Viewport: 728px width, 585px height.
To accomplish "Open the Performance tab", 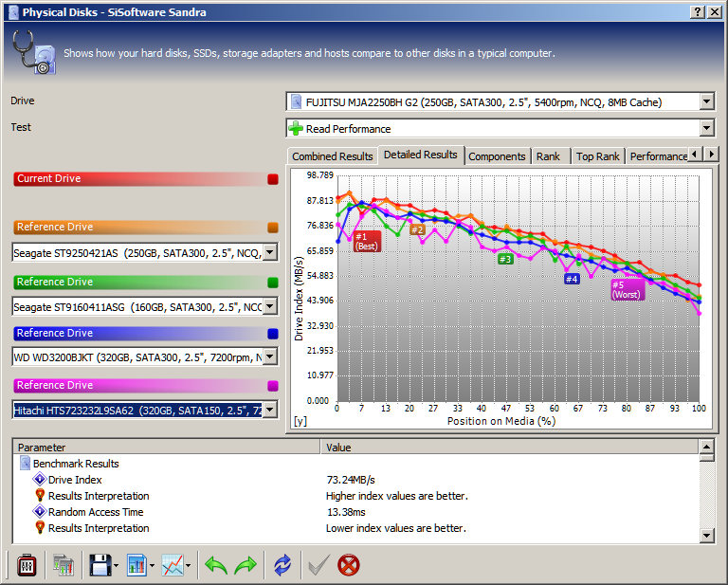I will [659, 156].
